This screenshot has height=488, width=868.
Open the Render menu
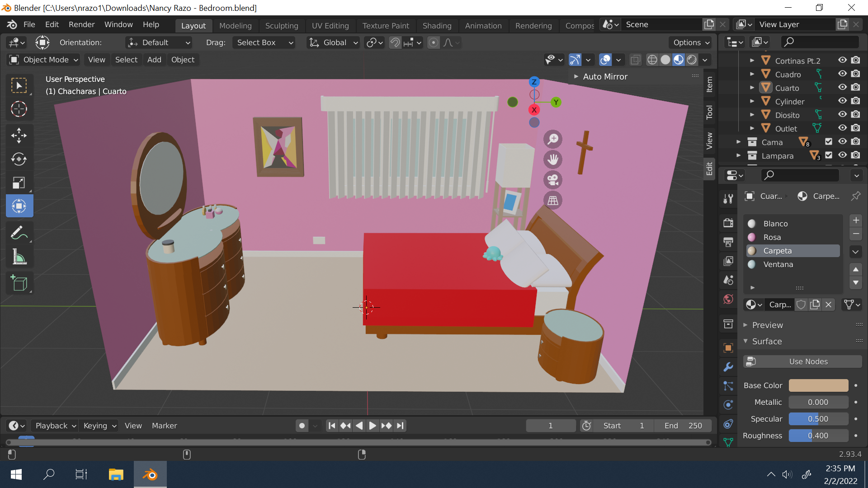click(81, 24)
